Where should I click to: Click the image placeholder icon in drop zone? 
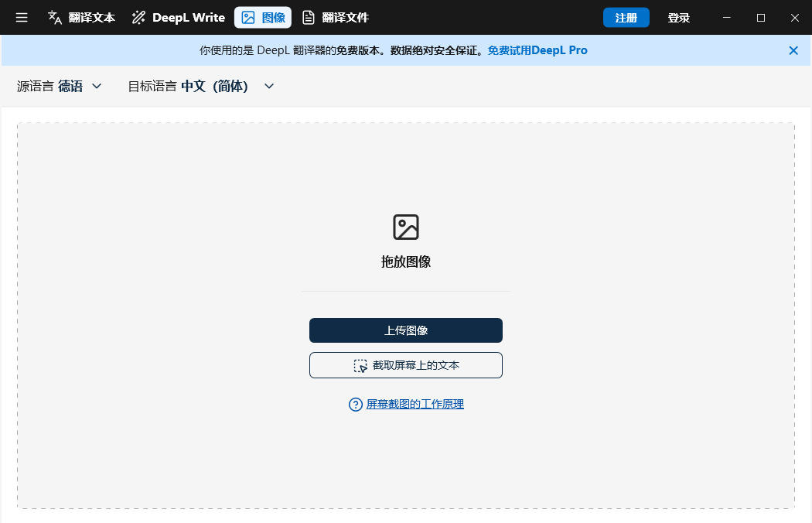(406, 227)
